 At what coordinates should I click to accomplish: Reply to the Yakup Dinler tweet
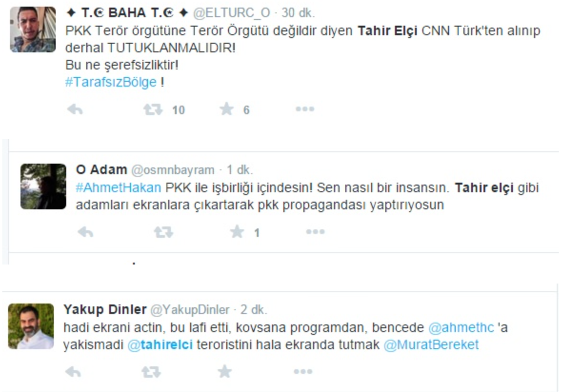[73, 372]
